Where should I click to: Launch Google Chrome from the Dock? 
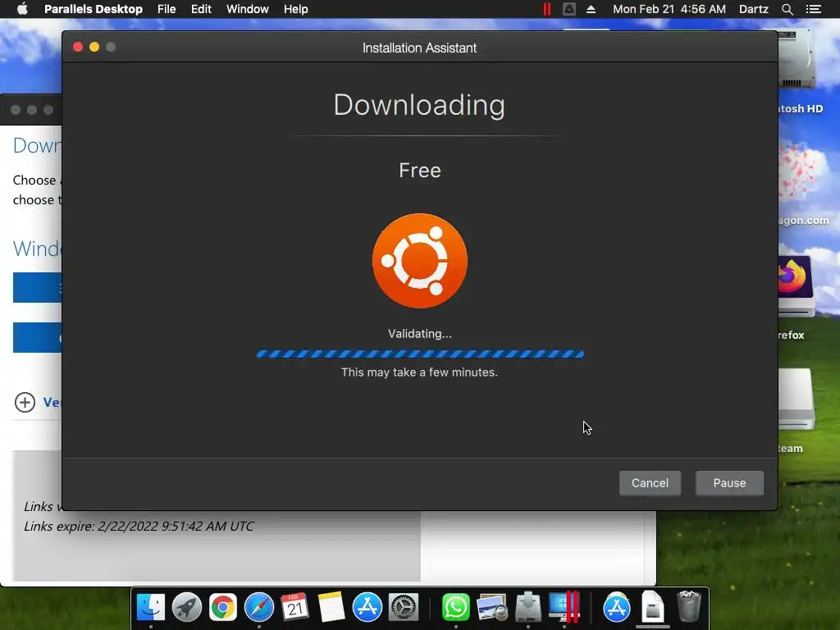(x=223, y=608)
